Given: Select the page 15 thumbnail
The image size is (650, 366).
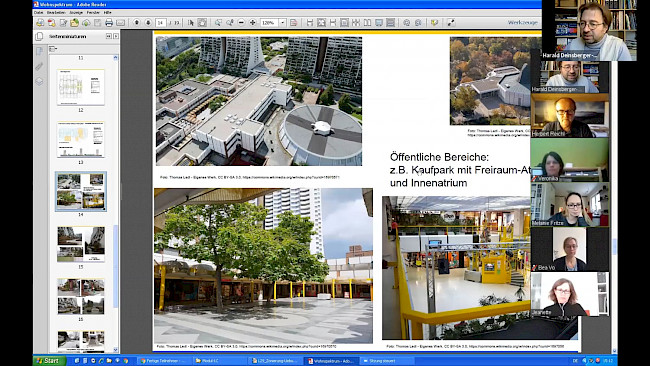Looking at the screenshot, I should tap(81, 244).
